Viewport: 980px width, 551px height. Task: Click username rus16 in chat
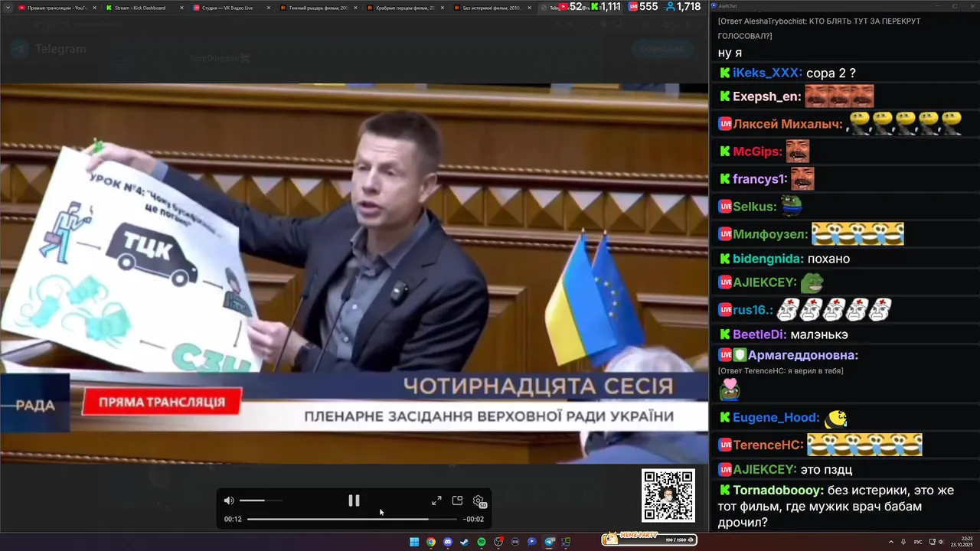(x=753, y=310)
